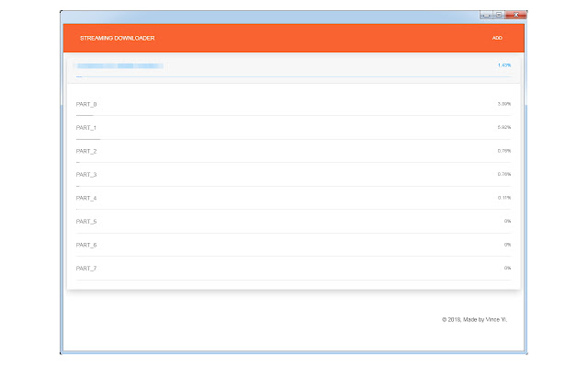Select the PART_3 row label
The width and height of the screenshot is (588, 368).
(x=86, y=175)
